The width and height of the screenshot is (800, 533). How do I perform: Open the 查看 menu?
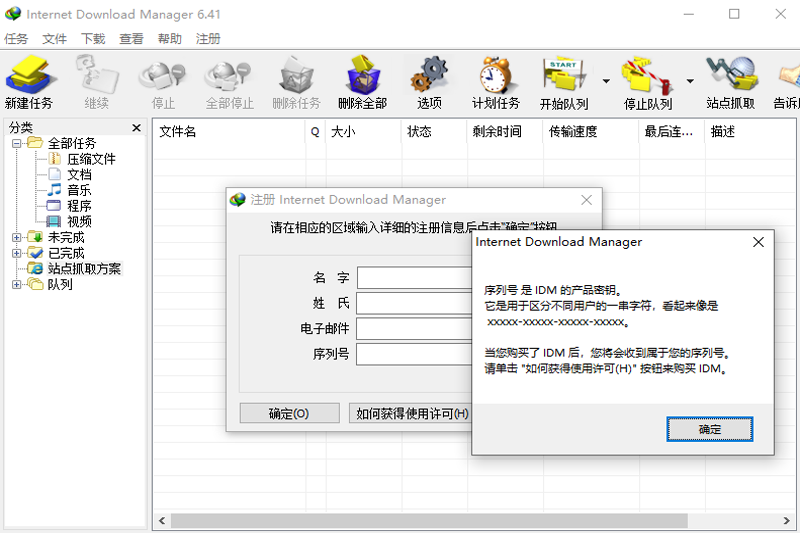point(131,39)
